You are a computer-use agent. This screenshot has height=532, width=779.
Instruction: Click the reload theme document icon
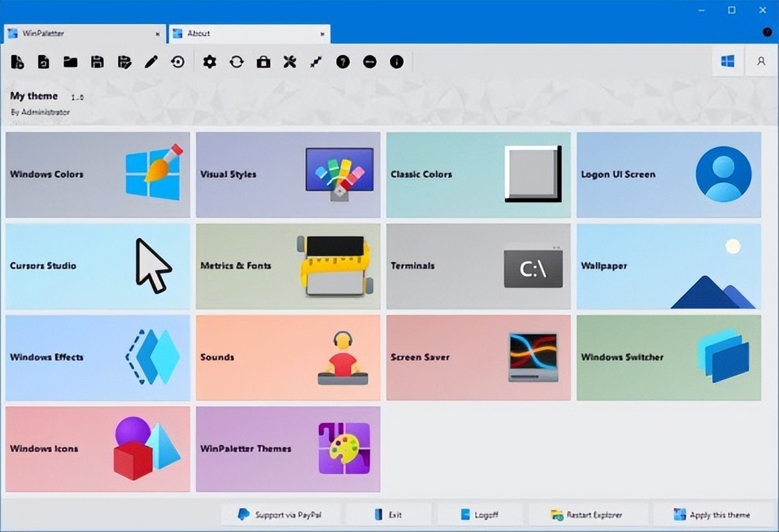coord(43,62)
